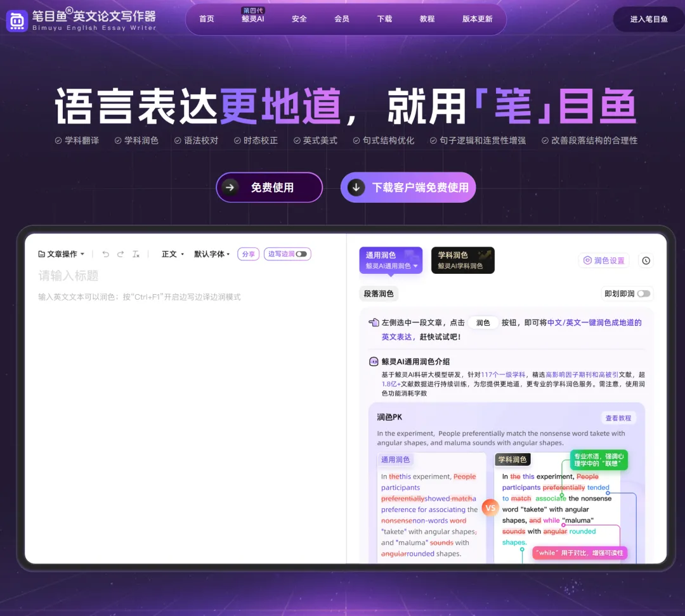The image size is (685, 616).
Task: Click the redo arrow in editor toolbar
Action: [121, 254]
